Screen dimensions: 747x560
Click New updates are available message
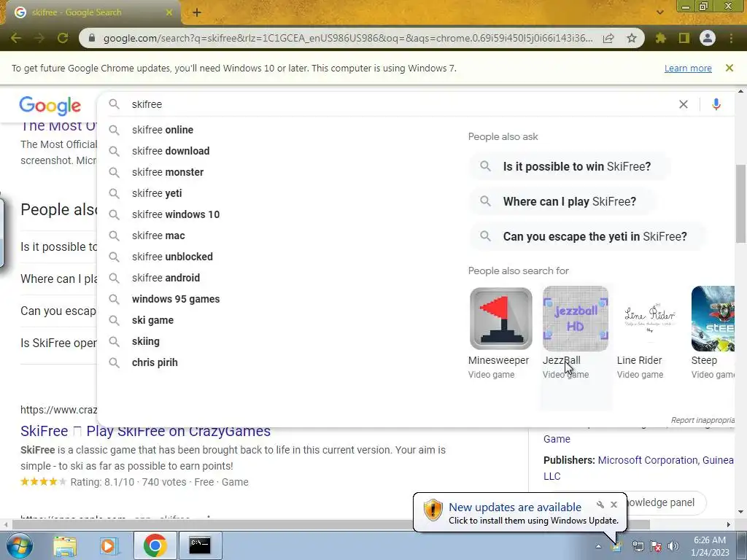point(515,507)
